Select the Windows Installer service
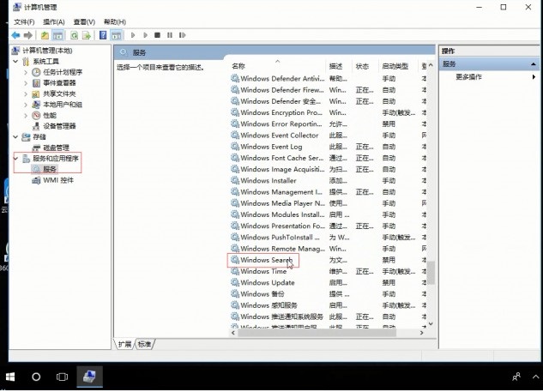 pyautogui.click(x=268, y=180)
